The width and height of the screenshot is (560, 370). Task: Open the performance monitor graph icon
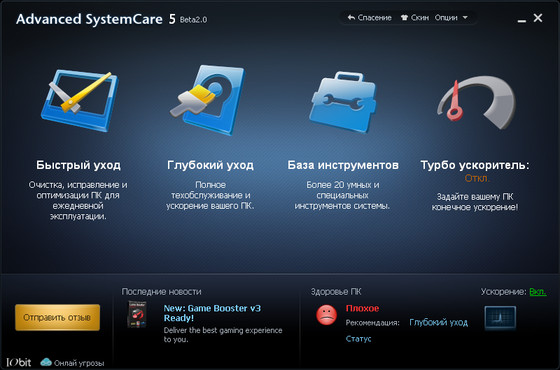pos(500,317)
